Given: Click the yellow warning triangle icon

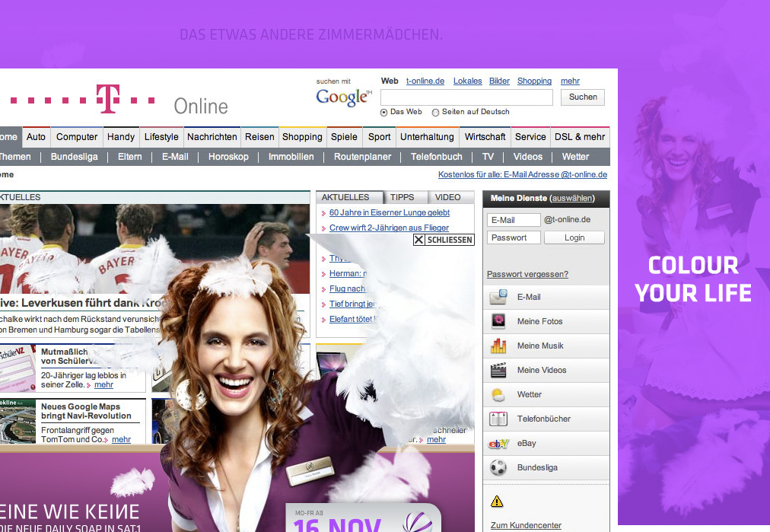Looking at the screenshot, I should coord(497,501).
